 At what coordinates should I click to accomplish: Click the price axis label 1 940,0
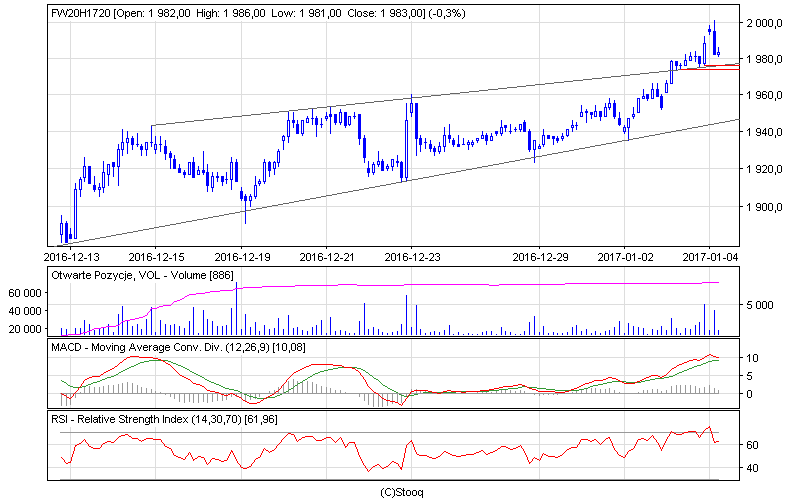click(764, 132)
